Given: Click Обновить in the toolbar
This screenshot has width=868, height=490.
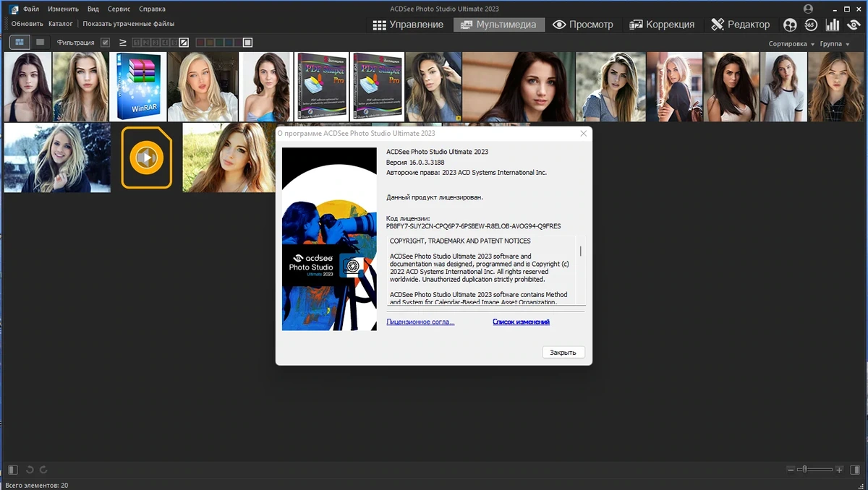Looking at the screenshot, I should 27,24.
